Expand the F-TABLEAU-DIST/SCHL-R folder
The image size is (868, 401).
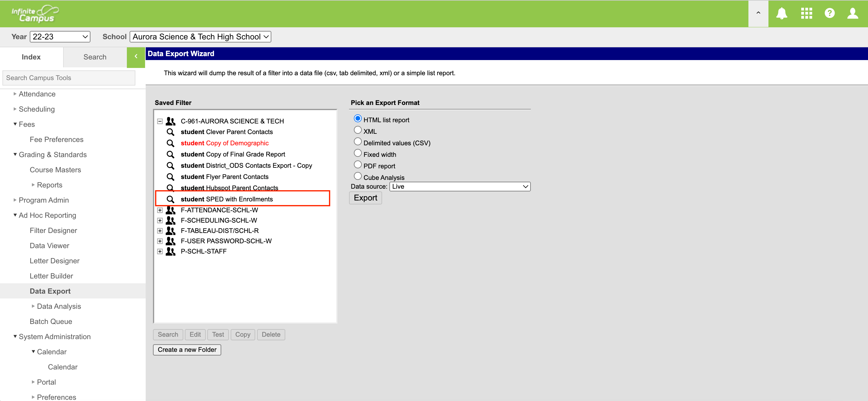pyautogui.click(x=160, y=231)
